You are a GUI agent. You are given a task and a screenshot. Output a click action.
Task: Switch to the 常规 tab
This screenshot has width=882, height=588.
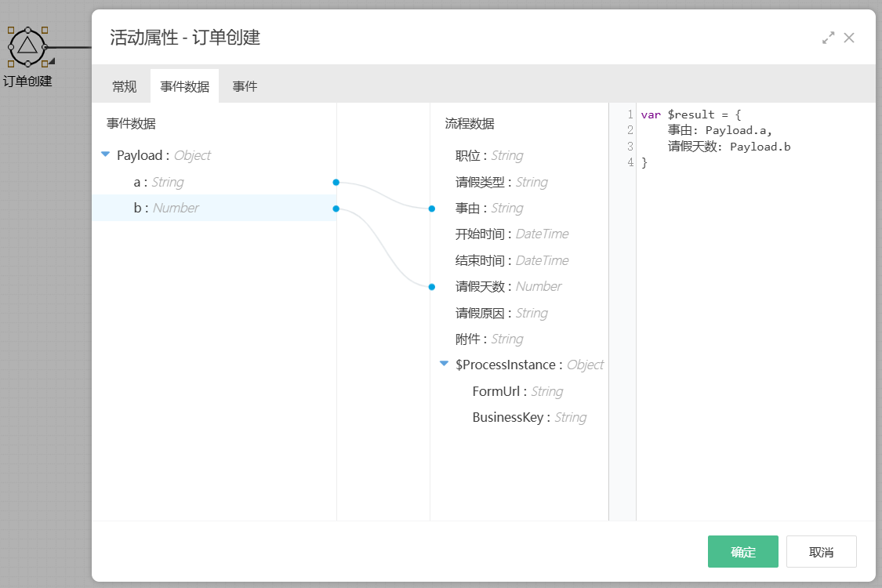coord(124,87)
